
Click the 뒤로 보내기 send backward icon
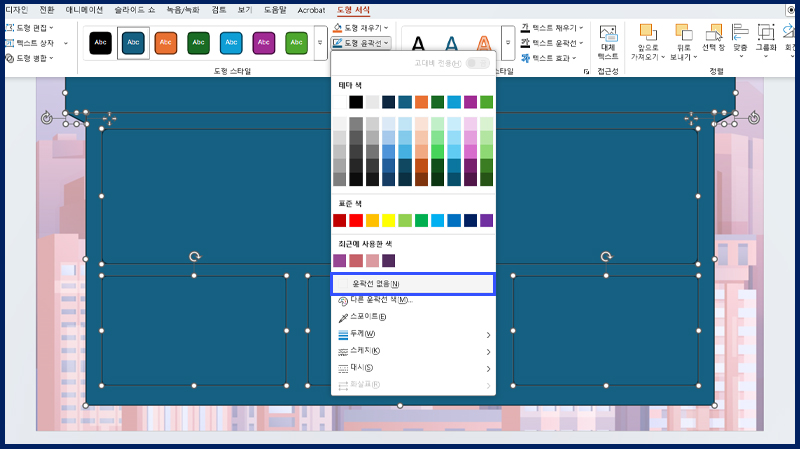pos(684,32)
